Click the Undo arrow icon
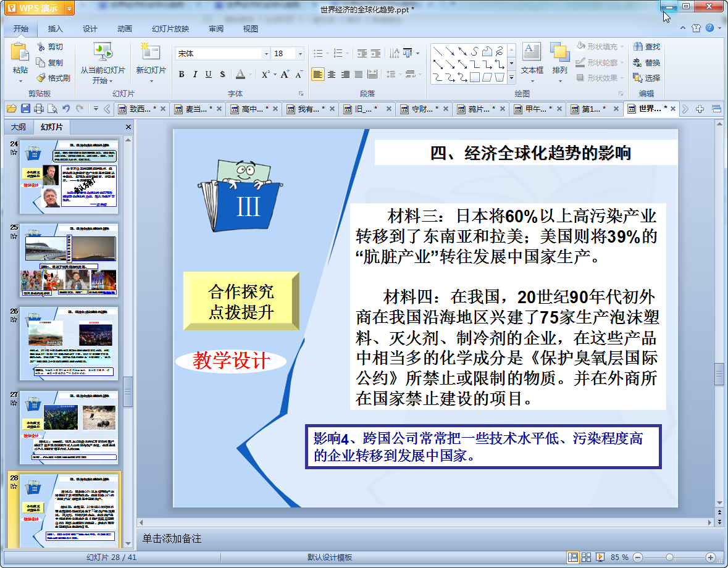 point(67,109)
